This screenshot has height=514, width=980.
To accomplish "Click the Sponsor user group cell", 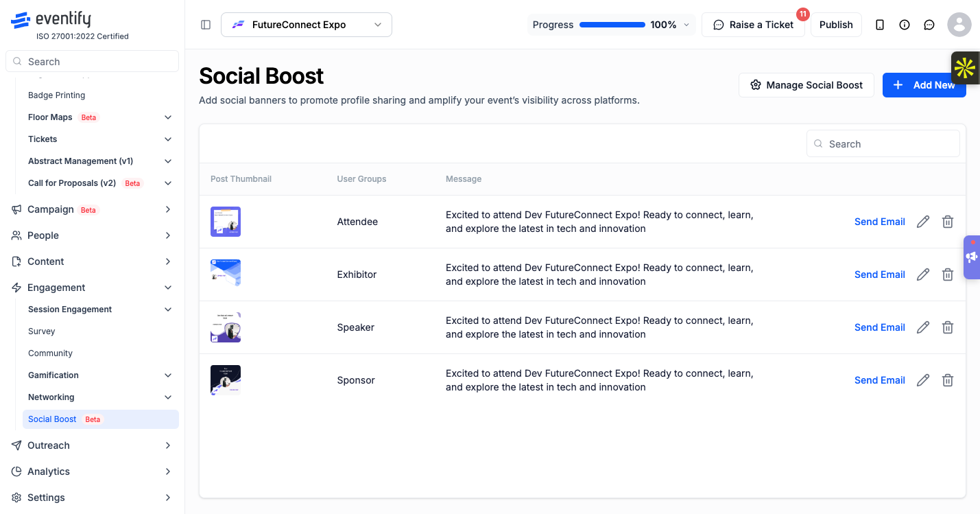I will pos(356,380).
